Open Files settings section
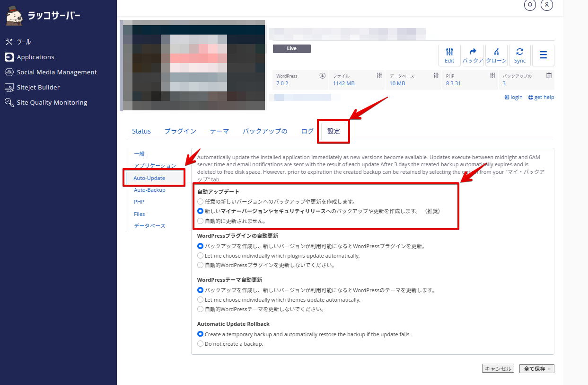Image resolution: width=588 pixels, height=385 pixels. 140,214
